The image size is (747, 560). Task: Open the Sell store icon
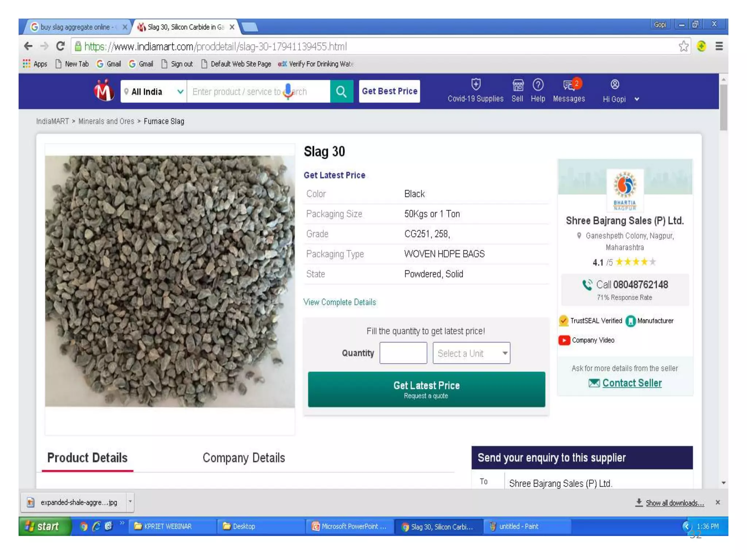pos(518,85)
